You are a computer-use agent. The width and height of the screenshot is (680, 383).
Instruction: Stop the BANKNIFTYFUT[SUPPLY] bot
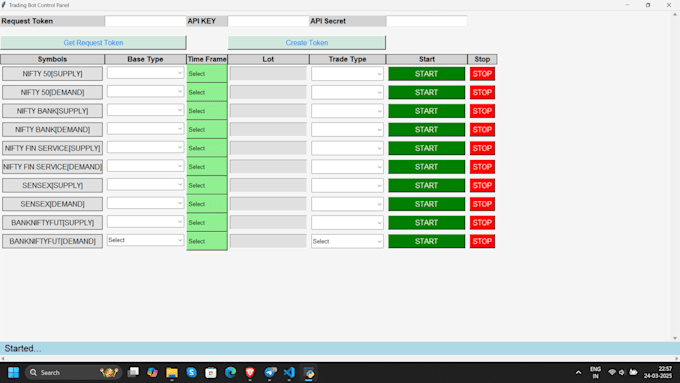click(x=482, y=223)
